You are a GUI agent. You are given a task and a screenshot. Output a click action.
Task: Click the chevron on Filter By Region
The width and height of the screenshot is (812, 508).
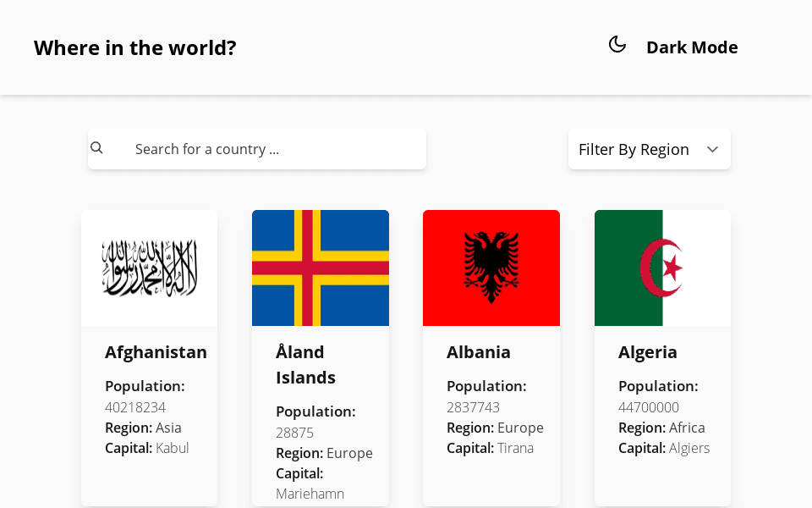point(712,149)
